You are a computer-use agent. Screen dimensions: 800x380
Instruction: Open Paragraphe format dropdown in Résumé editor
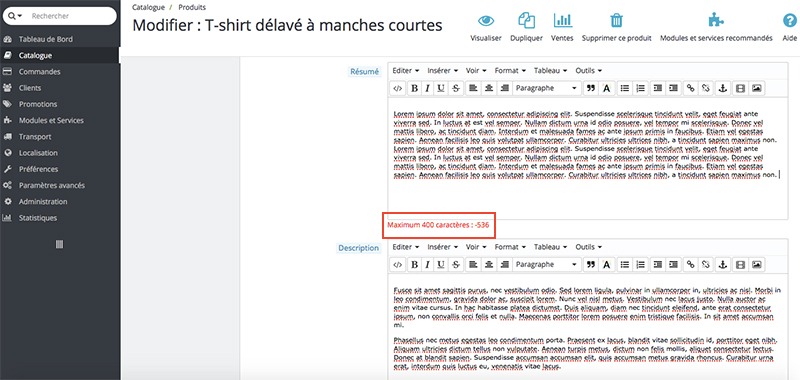tap(546, 88)
